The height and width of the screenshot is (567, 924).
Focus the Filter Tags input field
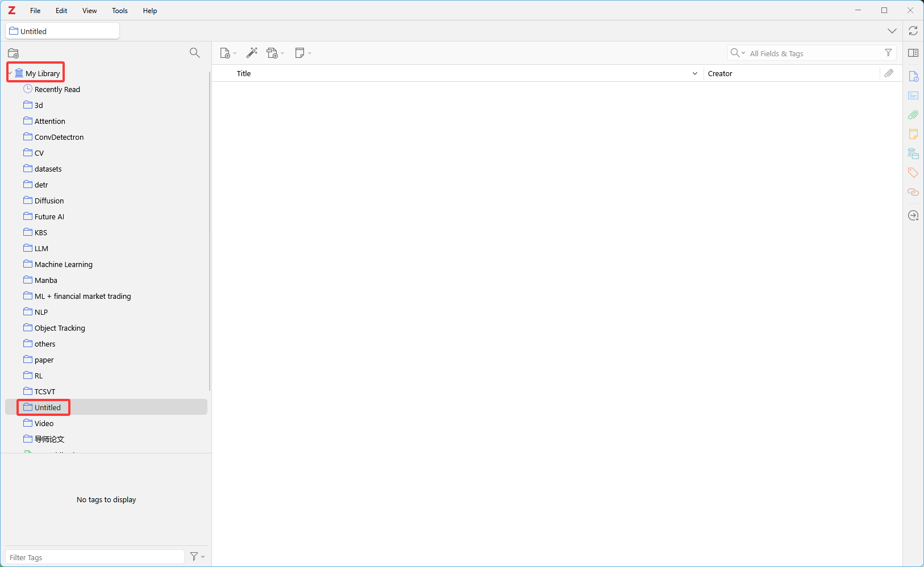pos(95,557)
